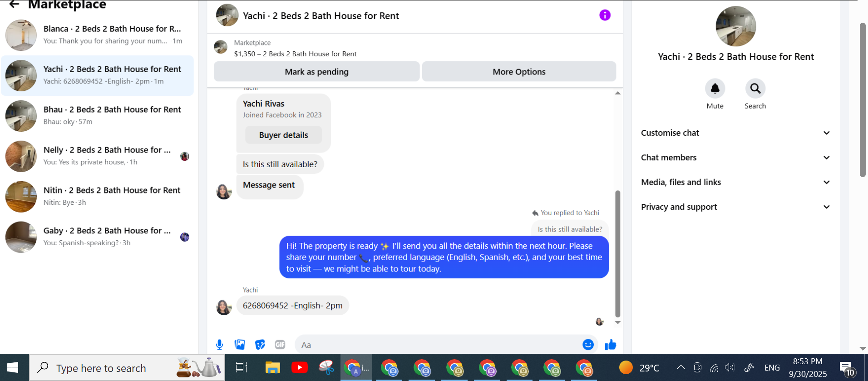Screen dimensions: 868x381
Task: Click the More Options button
Action: (519, 72)
